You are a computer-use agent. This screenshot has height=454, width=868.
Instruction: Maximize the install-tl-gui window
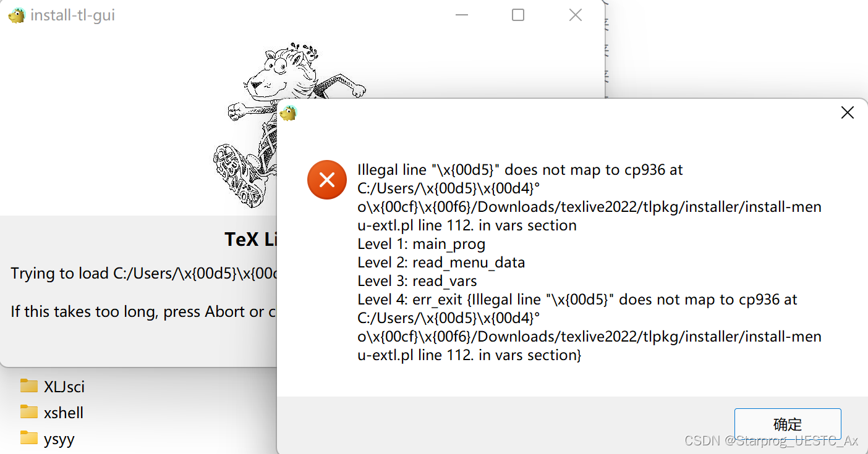(x=518, y=15)
